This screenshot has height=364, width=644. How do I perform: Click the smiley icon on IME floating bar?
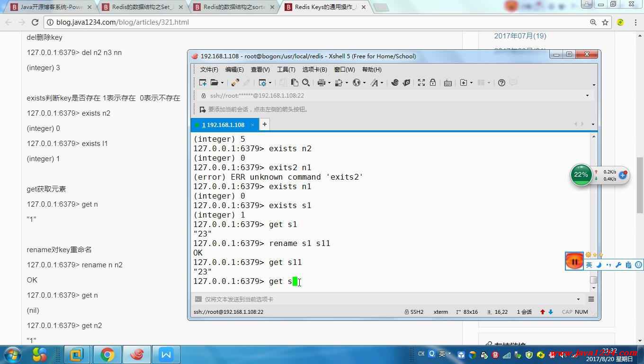click(x=638, y=265)
